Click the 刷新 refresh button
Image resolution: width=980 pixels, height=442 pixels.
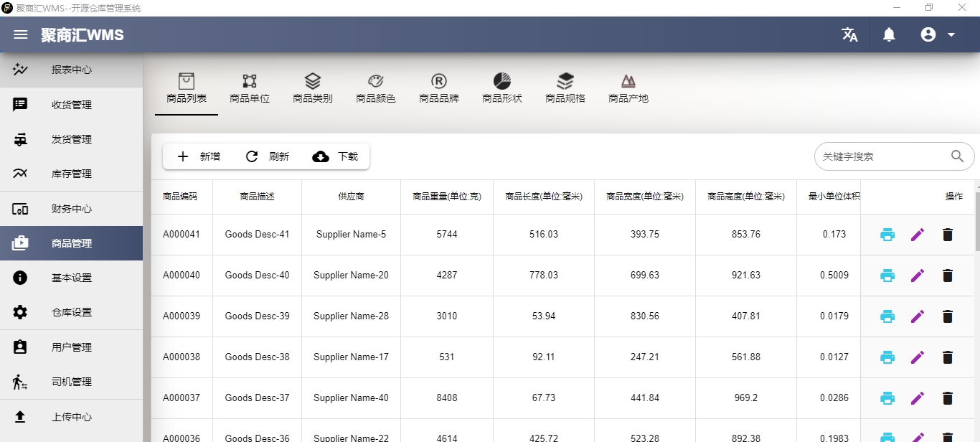point(268,156)
